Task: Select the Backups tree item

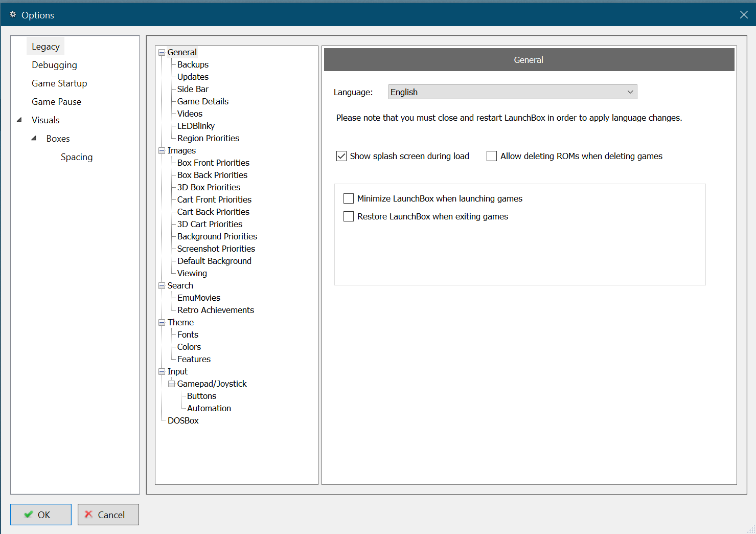Action: (193, 64)
